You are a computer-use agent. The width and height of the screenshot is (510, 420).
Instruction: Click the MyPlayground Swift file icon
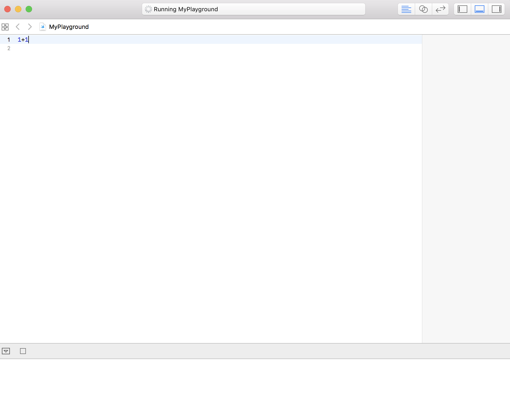click(x=43, y=27)
